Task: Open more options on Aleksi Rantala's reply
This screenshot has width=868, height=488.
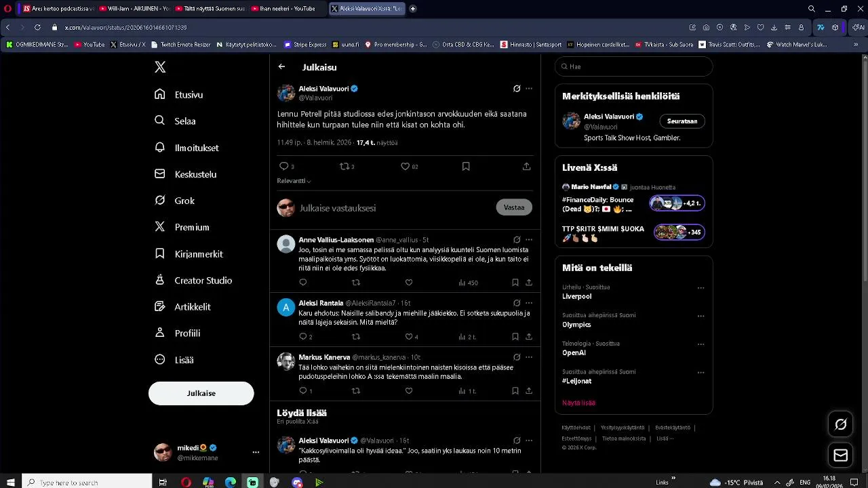Action: 529,303
